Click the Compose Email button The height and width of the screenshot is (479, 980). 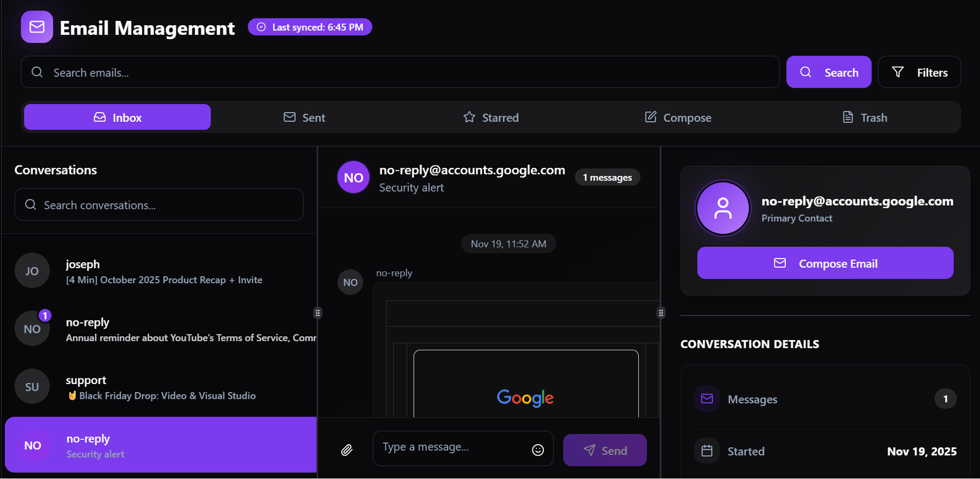[x=825, y=263]
